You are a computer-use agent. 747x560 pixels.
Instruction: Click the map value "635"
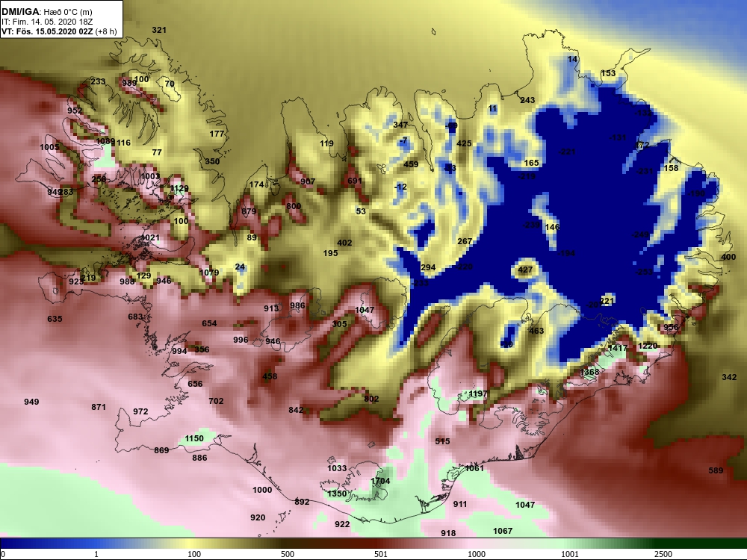55,319
